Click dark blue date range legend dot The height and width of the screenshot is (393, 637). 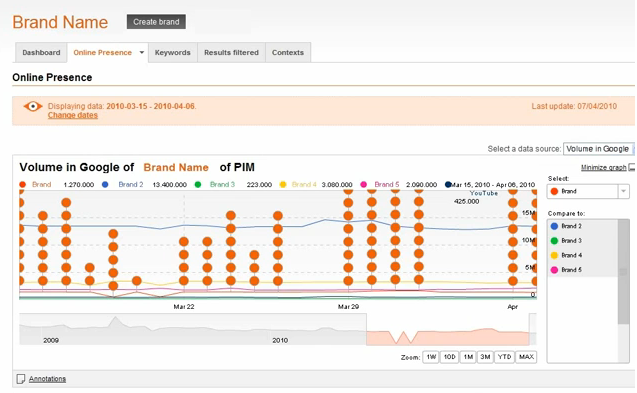point(448,185)
